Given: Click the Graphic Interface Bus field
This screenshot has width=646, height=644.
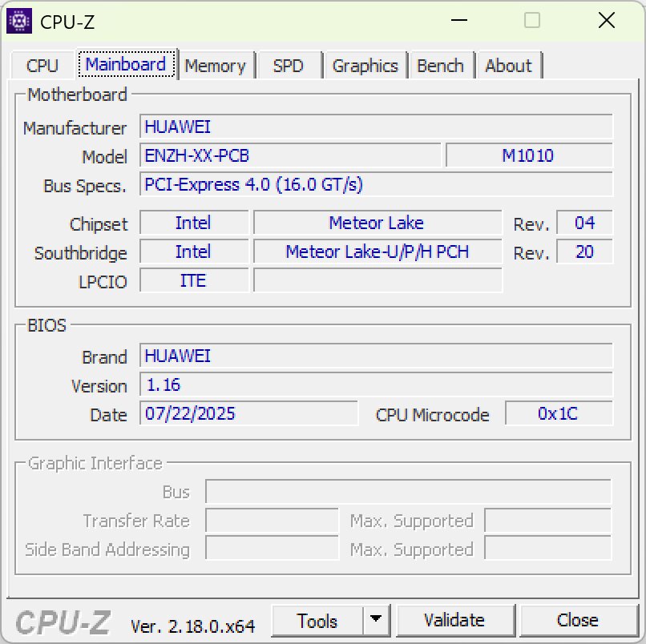Looking at the screenshot, I should pyautogui.click(x=408, y=492).
